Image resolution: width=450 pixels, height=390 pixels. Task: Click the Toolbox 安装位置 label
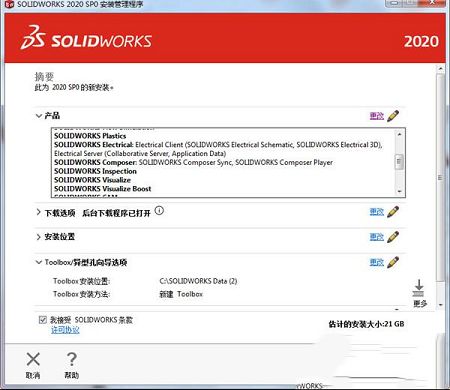point(81,281)
